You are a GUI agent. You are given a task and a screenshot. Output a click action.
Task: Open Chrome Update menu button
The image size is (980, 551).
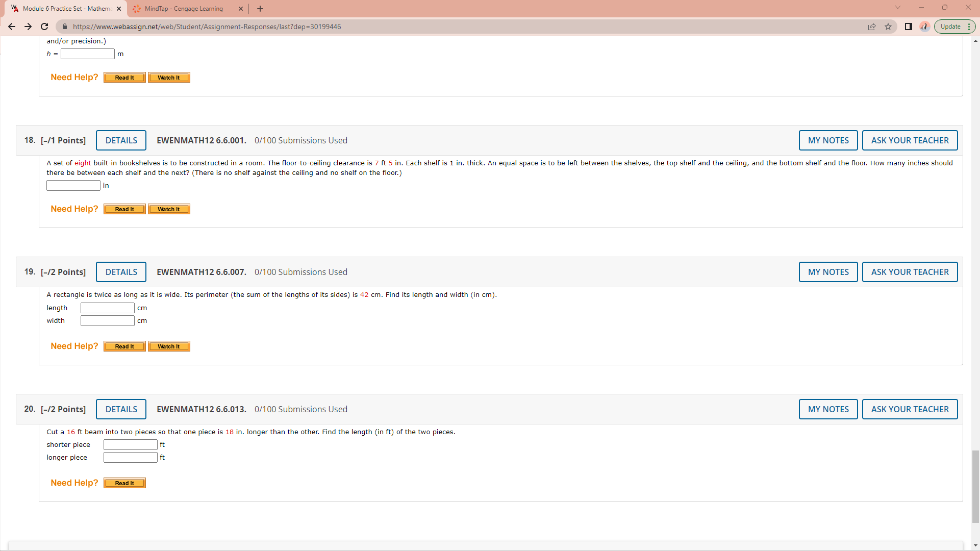954,27
